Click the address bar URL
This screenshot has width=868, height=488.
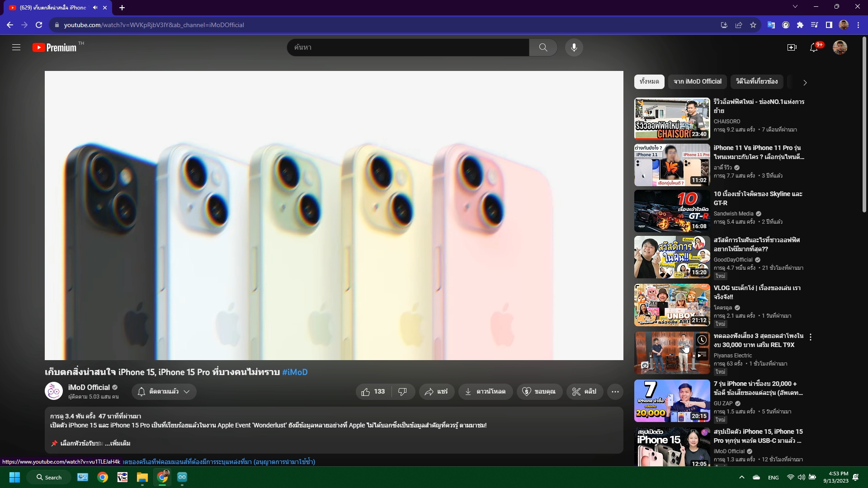[x=154, y=25]
